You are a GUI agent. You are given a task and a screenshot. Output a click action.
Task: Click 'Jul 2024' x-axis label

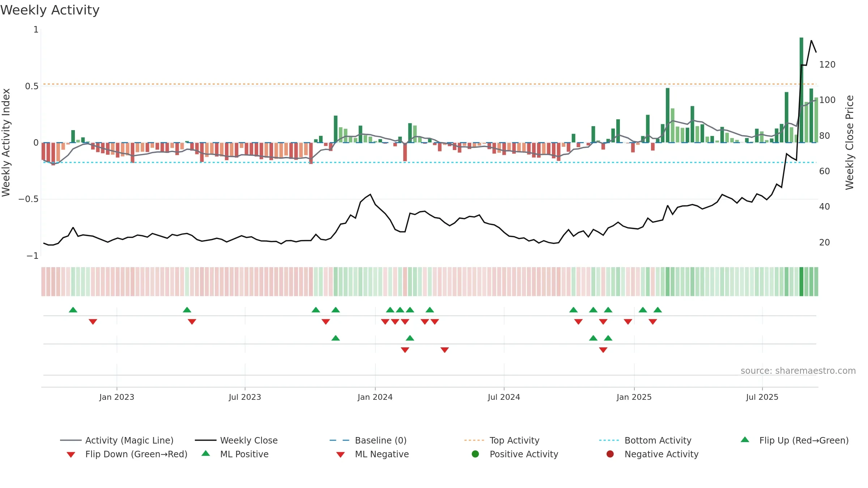point(504,397)
